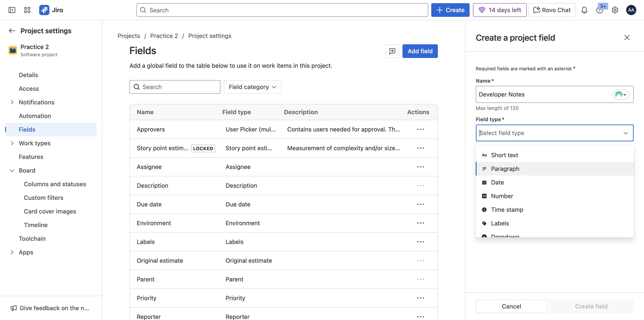
Task: Open Timeline settings
Action: (x=36, y=225)
